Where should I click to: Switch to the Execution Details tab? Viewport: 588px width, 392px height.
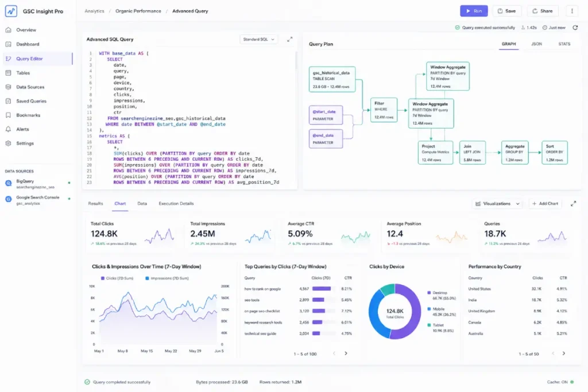point(176,204)
